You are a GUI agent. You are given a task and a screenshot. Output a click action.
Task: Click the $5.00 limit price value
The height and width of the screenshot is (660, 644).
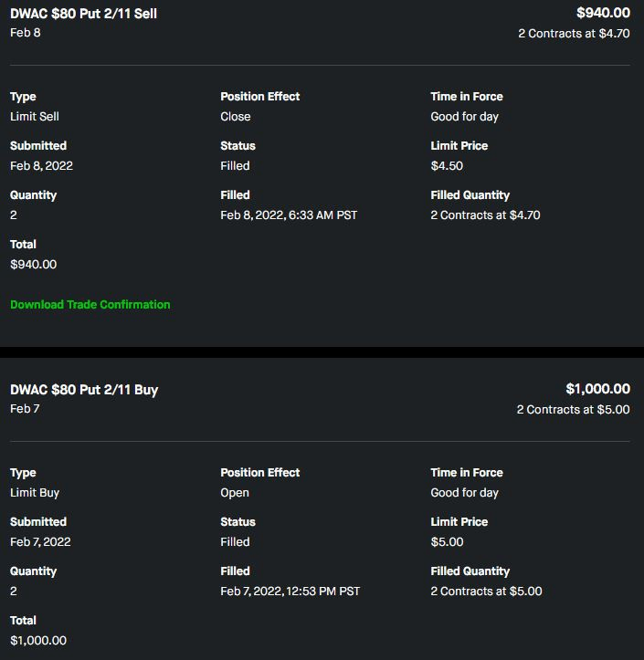coord(447,542)
